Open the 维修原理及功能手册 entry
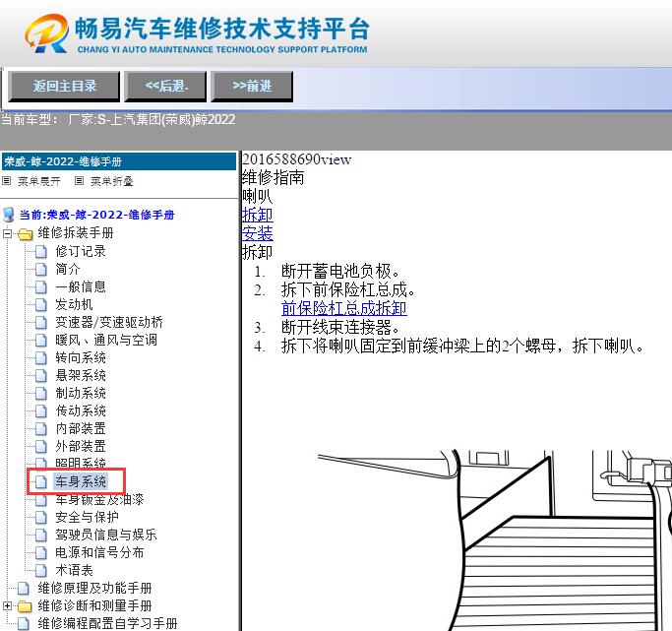Viewport: 672px width, 631px height. click(95, 588)
